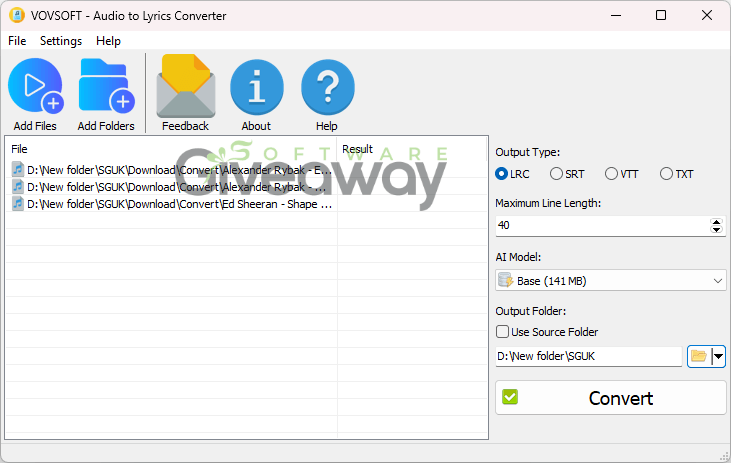Maximize the Audio to Lyrics Converter window

(661, 15)
